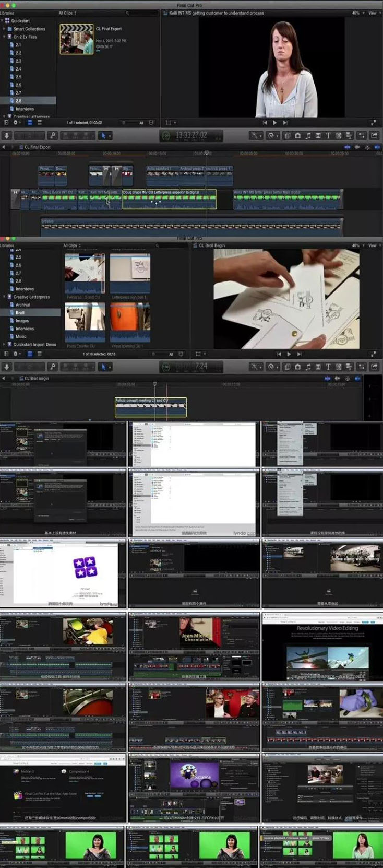Viewport: 383px width, 868px height.
Task: Open the Titles browser T icon in CL Final Export window
Action: point(328,135)
